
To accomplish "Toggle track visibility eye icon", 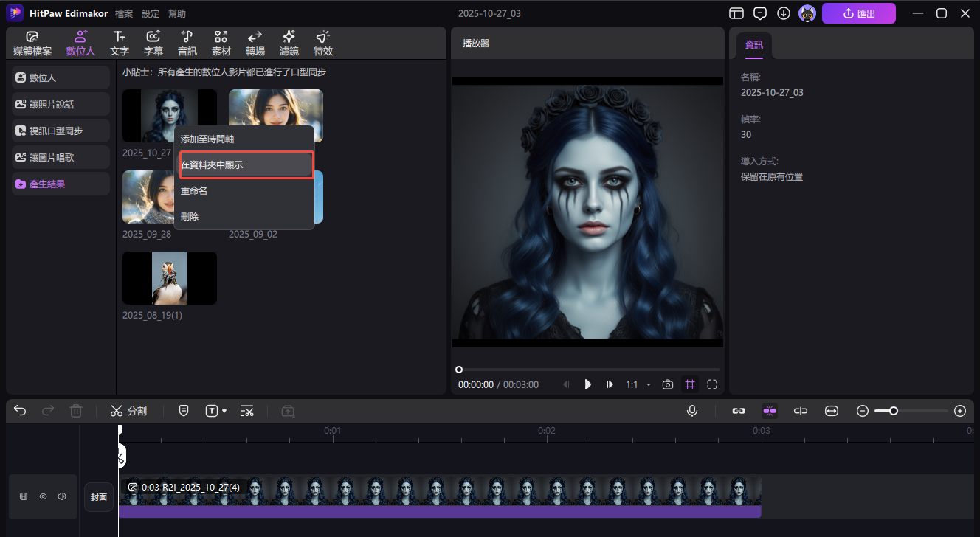I will click(x=43, y=496).
